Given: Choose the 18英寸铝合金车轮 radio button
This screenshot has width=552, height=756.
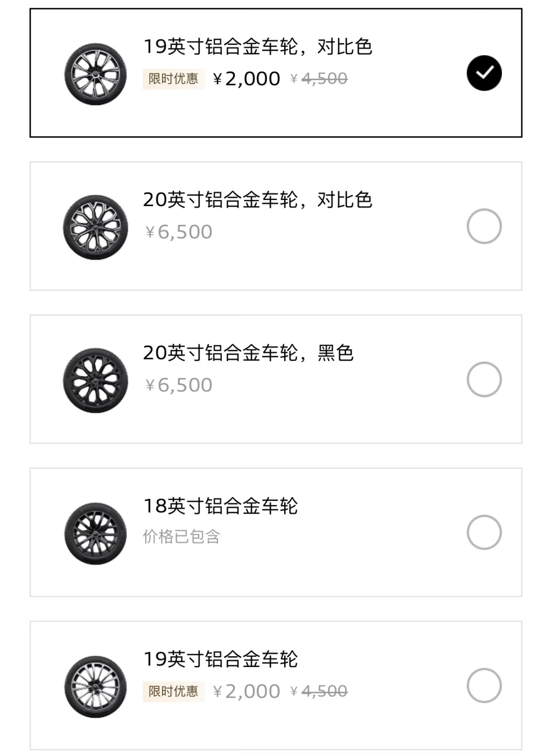Looking at the screenshot, I should click(x=484, y=532).
